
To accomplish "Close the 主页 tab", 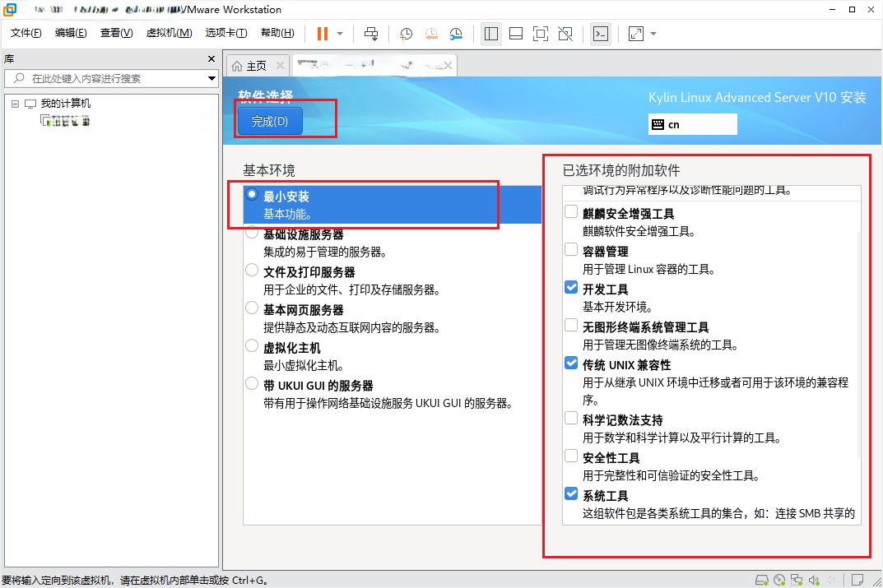I will click(280, 66).
